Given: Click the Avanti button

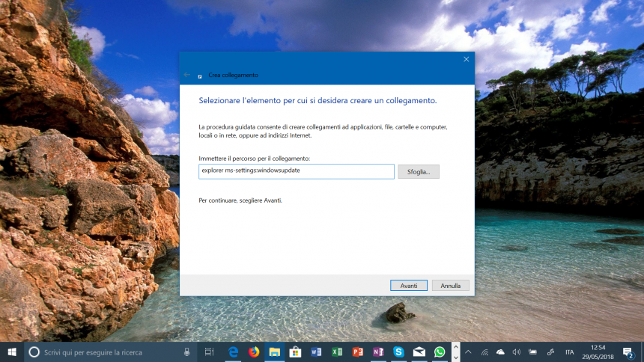Looking at the screenshot, I should [x=409, y=286].
